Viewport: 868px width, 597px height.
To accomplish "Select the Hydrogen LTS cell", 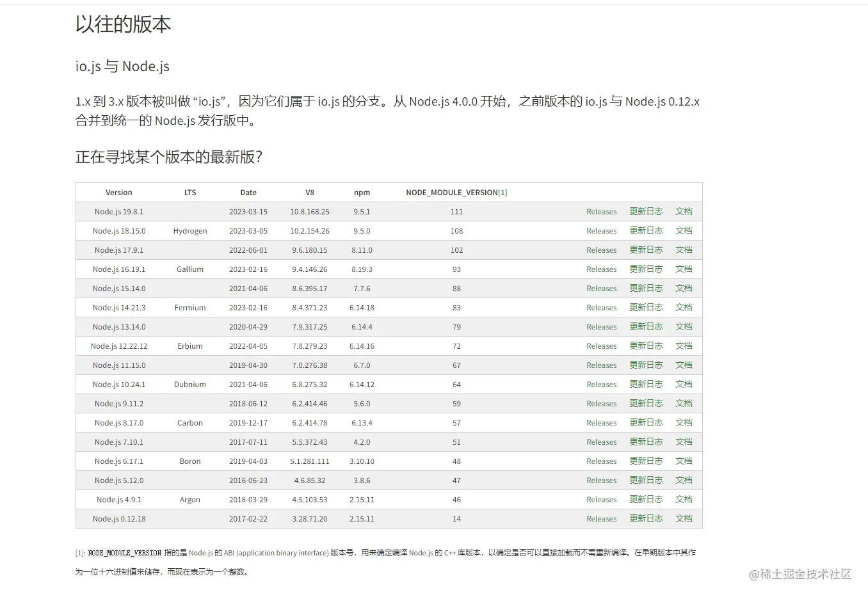I will pyautogui.click(x=190, y=231).
